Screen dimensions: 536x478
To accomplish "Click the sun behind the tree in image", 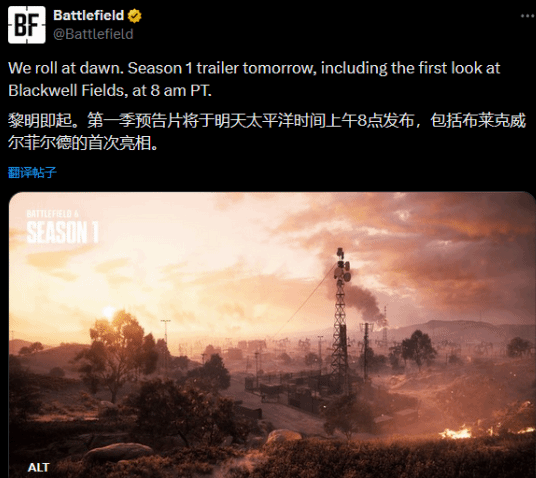I will [109, 312].
